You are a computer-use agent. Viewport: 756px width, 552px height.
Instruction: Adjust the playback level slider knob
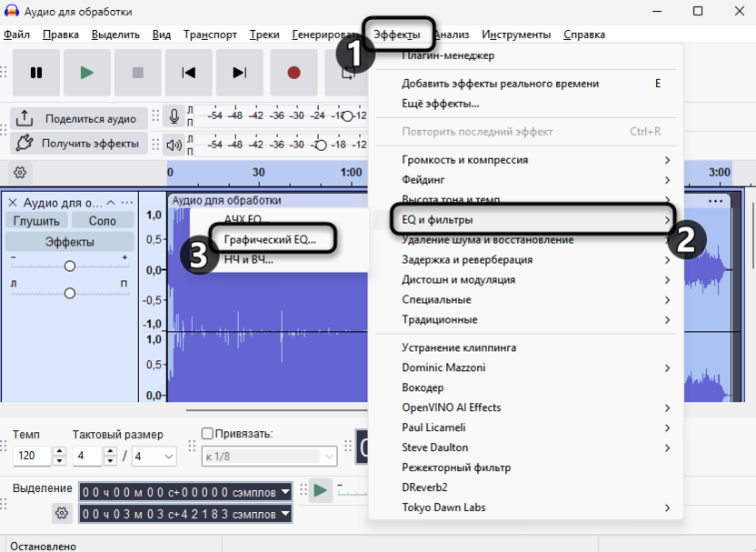pos(321,145)
